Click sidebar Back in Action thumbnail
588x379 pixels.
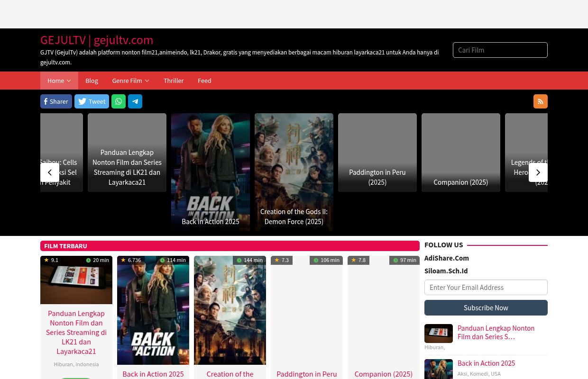click(x=439, y=369)
